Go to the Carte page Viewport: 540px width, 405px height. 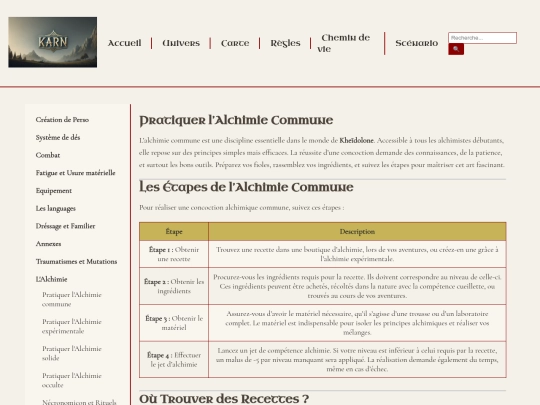click(235, 43)
